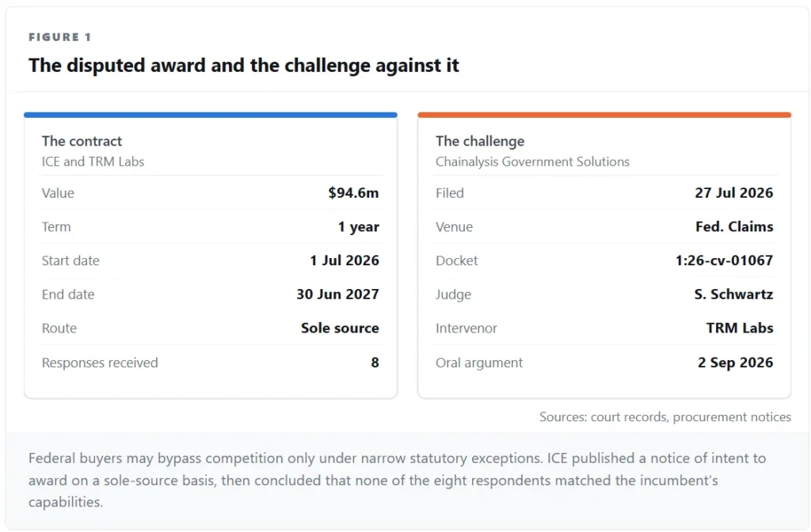Click the "ICE and TRM Labs" subtitle
This screenshot has width=811, height=532.
coord(93,161)
